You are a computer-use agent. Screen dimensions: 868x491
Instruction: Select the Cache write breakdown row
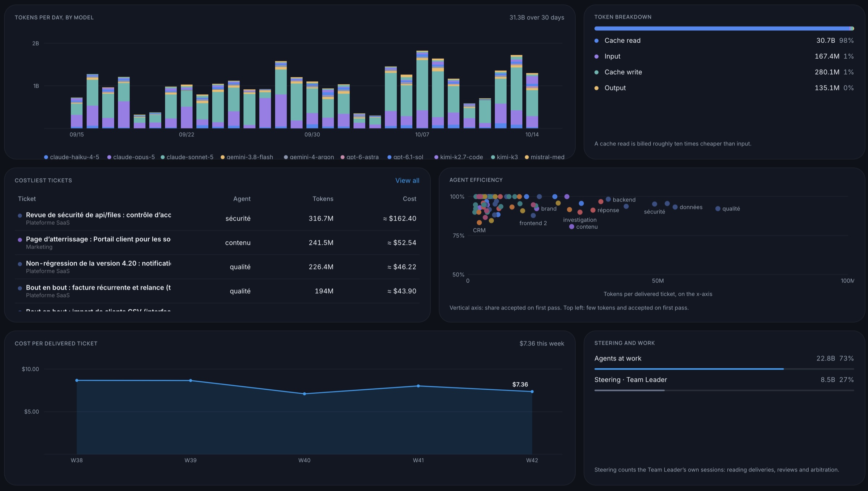pyautogui.click(x=724, y=72)
